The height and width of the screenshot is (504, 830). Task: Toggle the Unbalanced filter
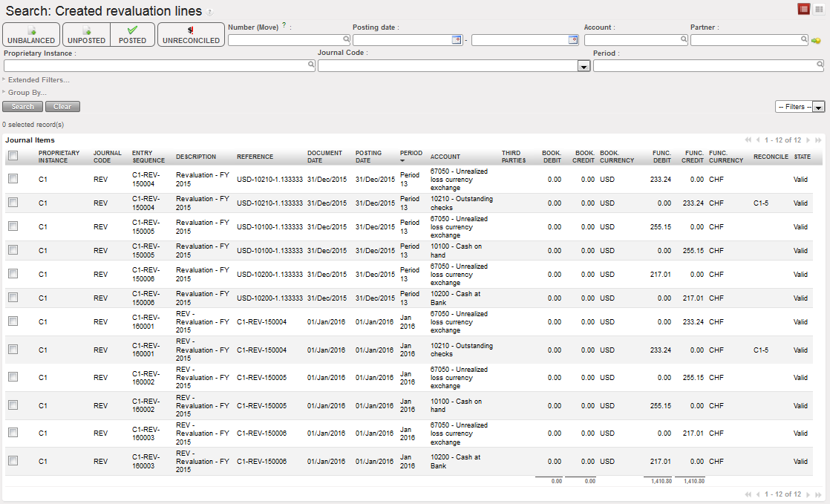point(30,35)
